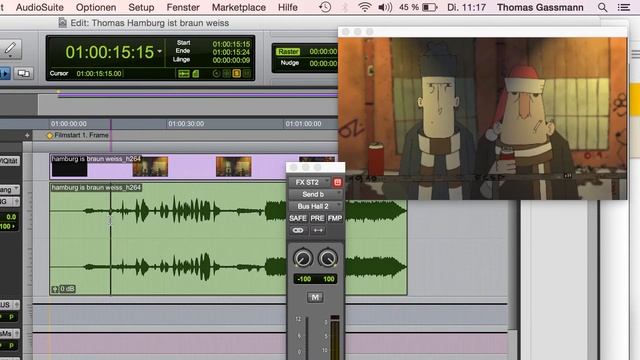This screenshot has height=360, width=640.
Task: Click the cartoon video preview window
Action: pos(482,118)
